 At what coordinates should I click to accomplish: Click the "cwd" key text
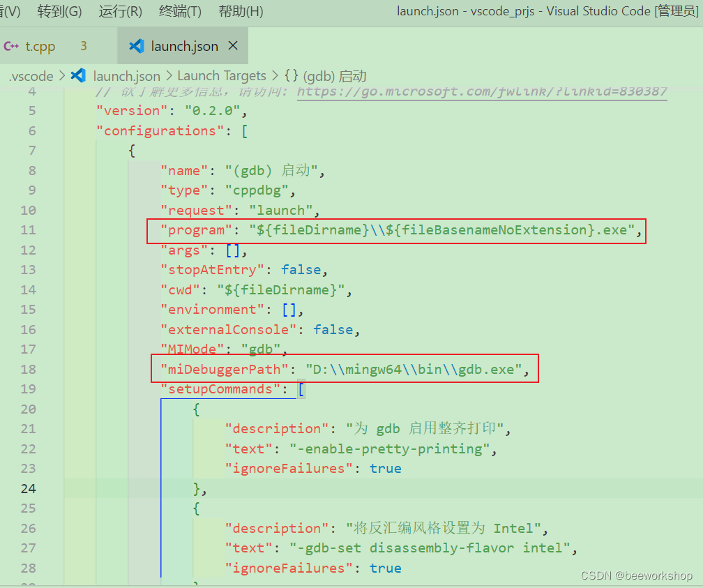click(180, 289)
